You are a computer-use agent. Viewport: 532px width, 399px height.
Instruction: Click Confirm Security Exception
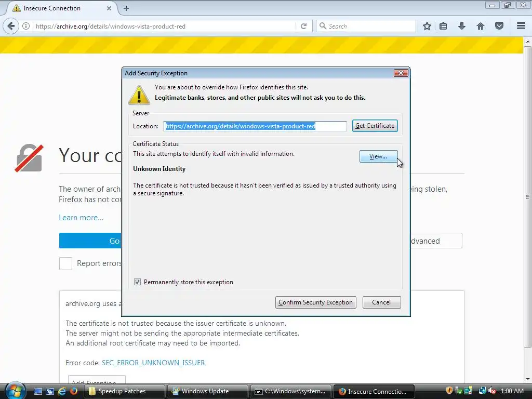tap(315, 302)
